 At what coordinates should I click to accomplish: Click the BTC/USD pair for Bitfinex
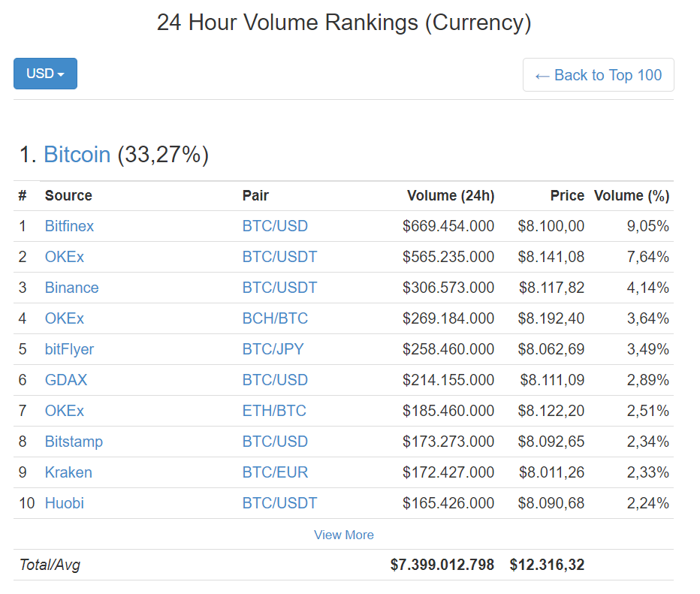tap(275, 226)
